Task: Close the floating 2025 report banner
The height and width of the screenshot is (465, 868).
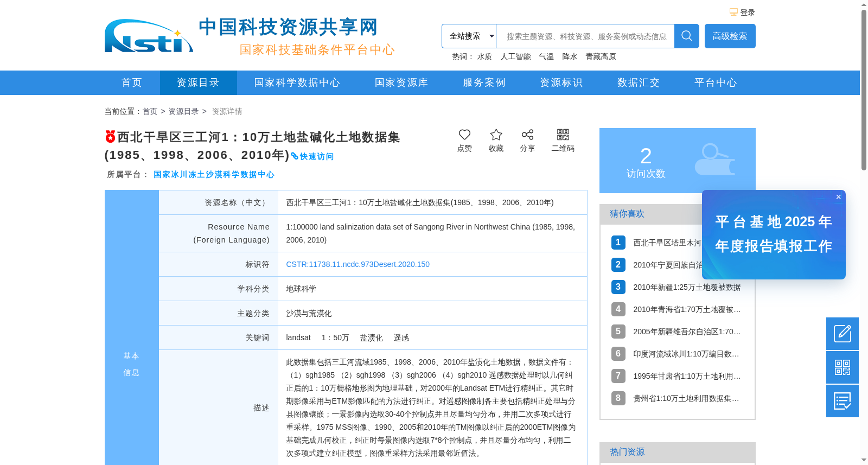Action: tap(839, 197)
